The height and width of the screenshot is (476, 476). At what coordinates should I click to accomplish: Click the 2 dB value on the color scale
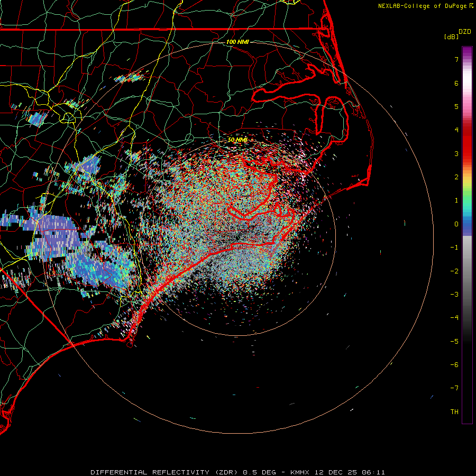point(456,177)
